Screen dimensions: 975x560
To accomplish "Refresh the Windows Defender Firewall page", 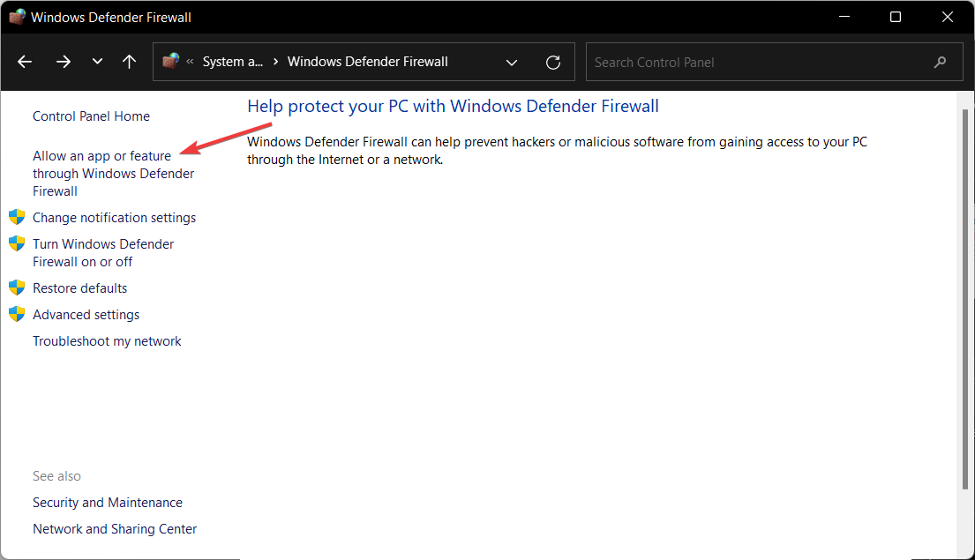I will [x=552, y=62].
